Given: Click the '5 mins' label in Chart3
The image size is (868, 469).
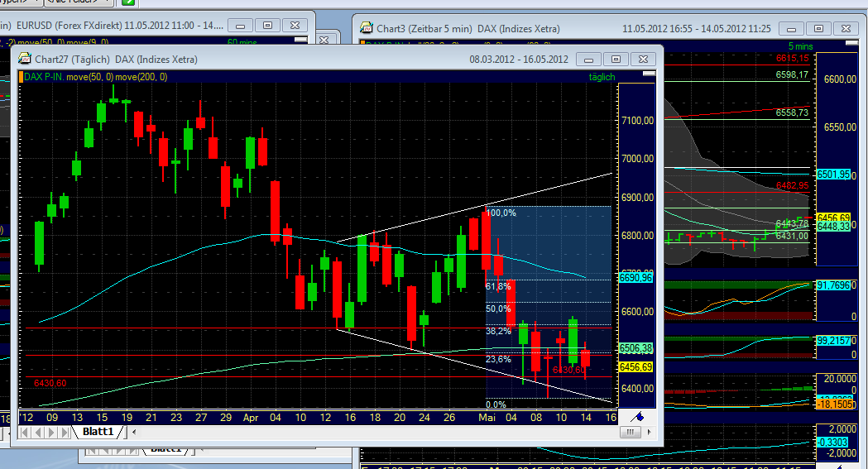Looking at the screenshot, I should click(800, 46).
